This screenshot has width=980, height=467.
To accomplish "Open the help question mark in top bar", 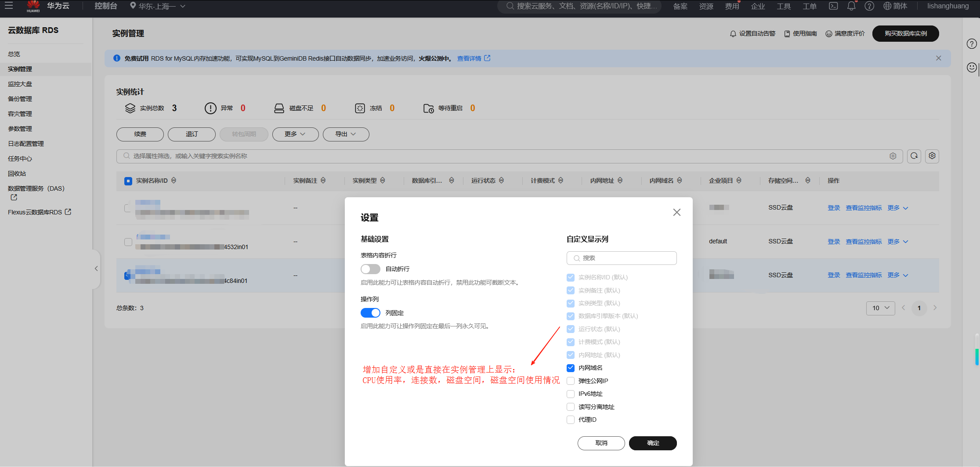I will 869,6.
